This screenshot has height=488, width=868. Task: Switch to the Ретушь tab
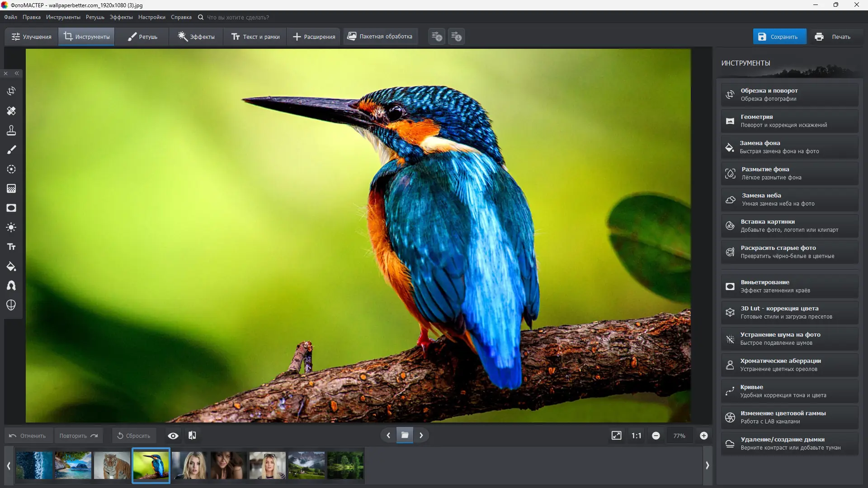click(x=142, y=37)
